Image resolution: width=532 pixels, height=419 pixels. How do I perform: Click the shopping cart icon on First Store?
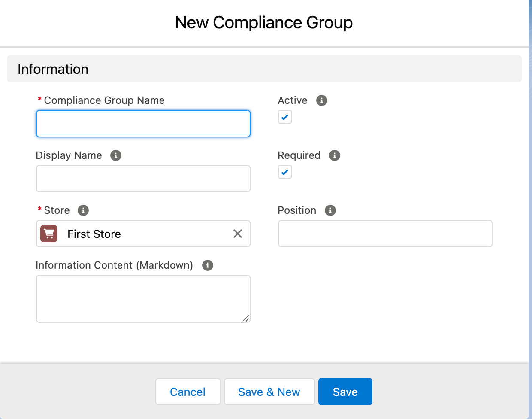[48, 234]
